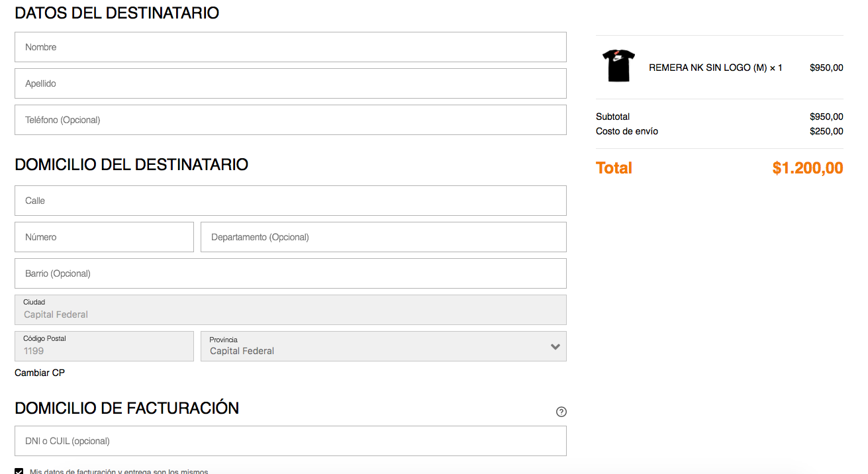Click the orange Total amount $1.200,00

(808, 168)
